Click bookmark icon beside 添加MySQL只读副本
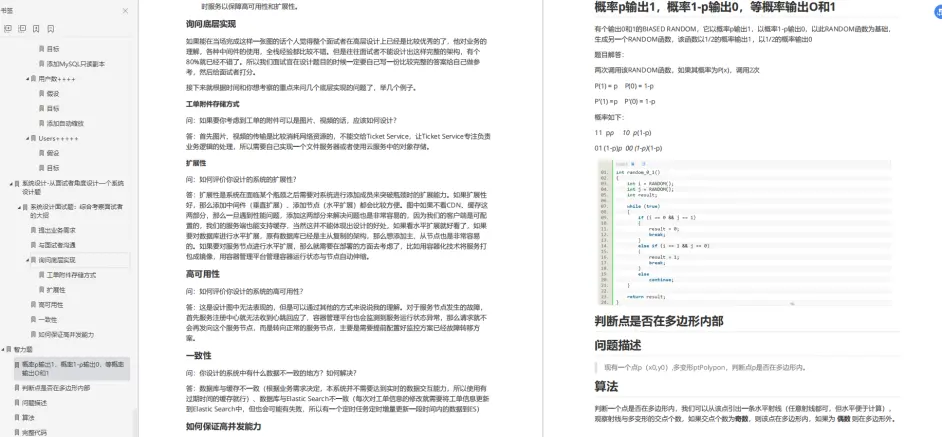 click(x=41, y=64)
